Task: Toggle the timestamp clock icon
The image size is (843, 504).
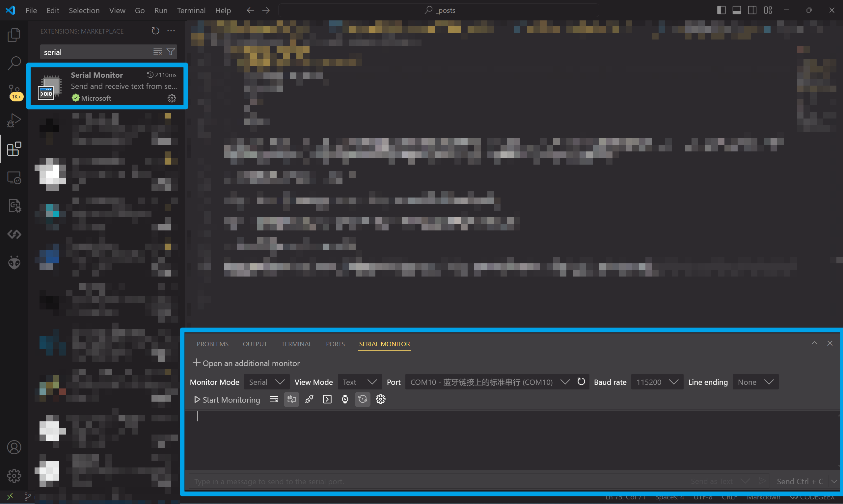Action: point(345,399)
